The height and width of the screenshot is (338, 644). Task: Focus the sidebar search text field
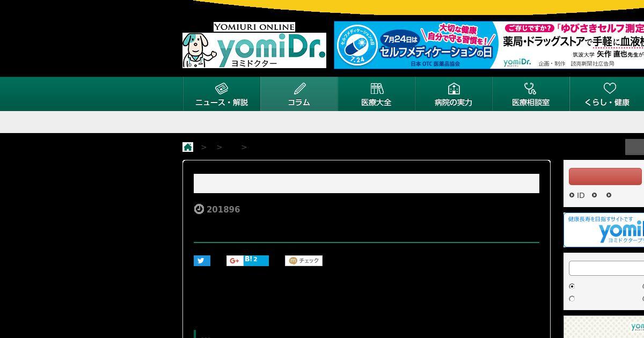(606, 268)
